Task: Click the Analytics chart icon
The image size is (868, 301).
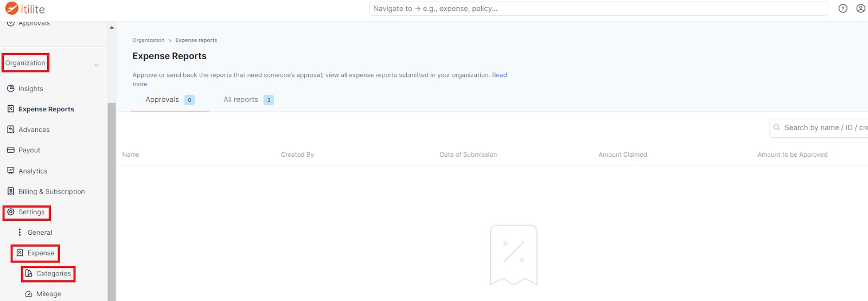Action: tap(10, 171)
